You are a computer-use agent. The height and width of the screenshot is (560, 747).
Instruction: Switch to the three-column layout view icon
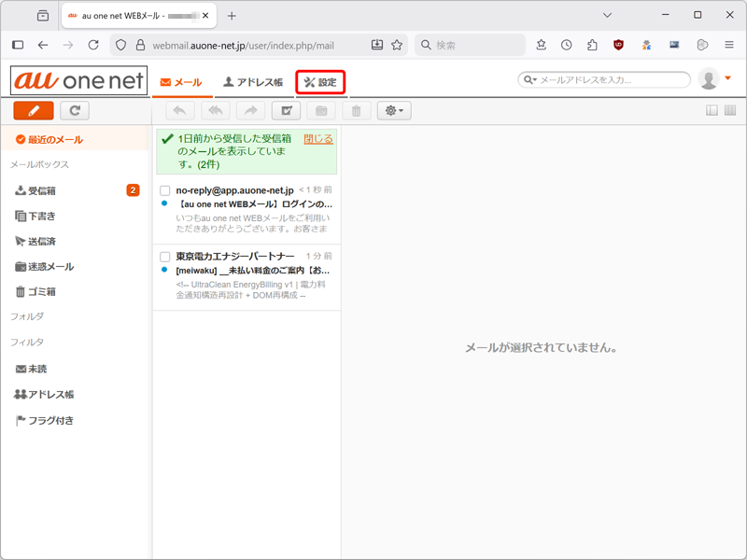coord(729,111)
